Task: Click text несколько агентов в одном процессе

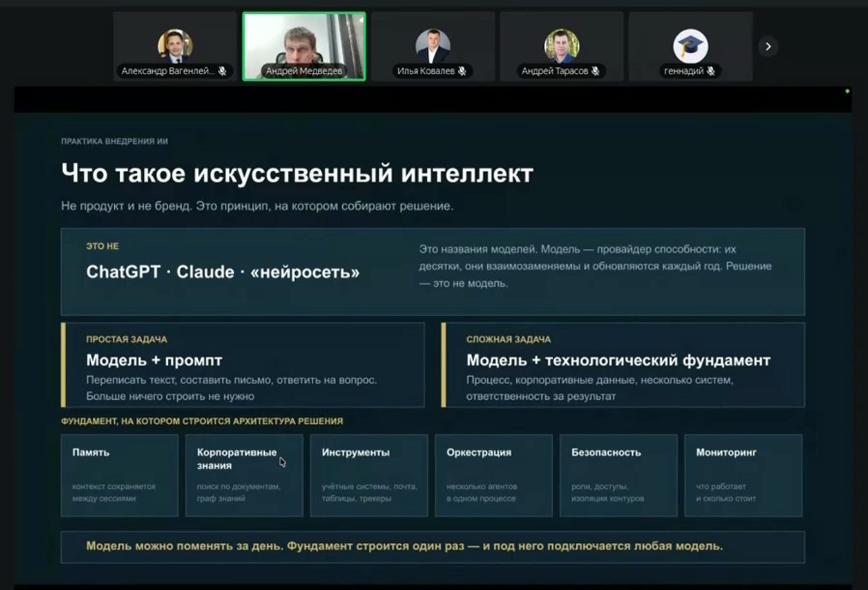Action: coord(481,493)
